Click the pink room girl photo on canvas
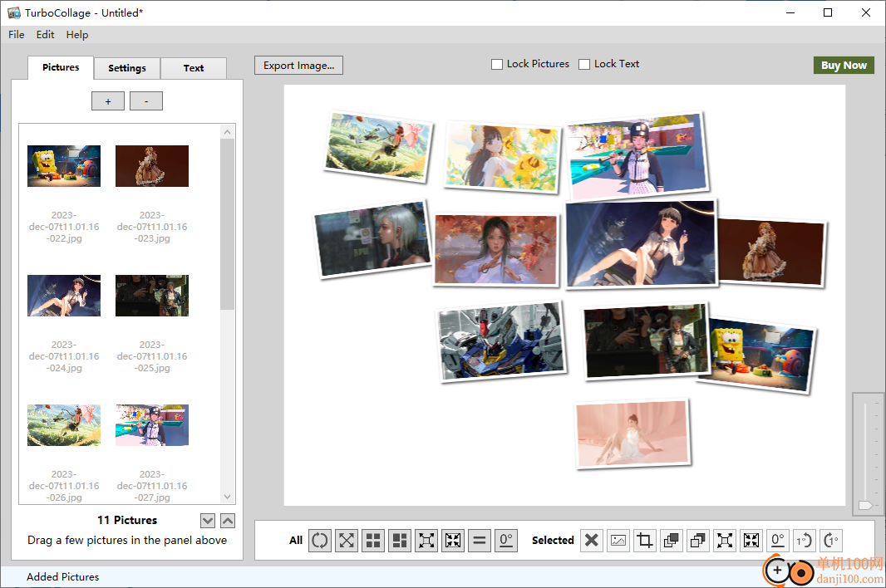This screenshot has width=886, height=588. click(633, 434)
